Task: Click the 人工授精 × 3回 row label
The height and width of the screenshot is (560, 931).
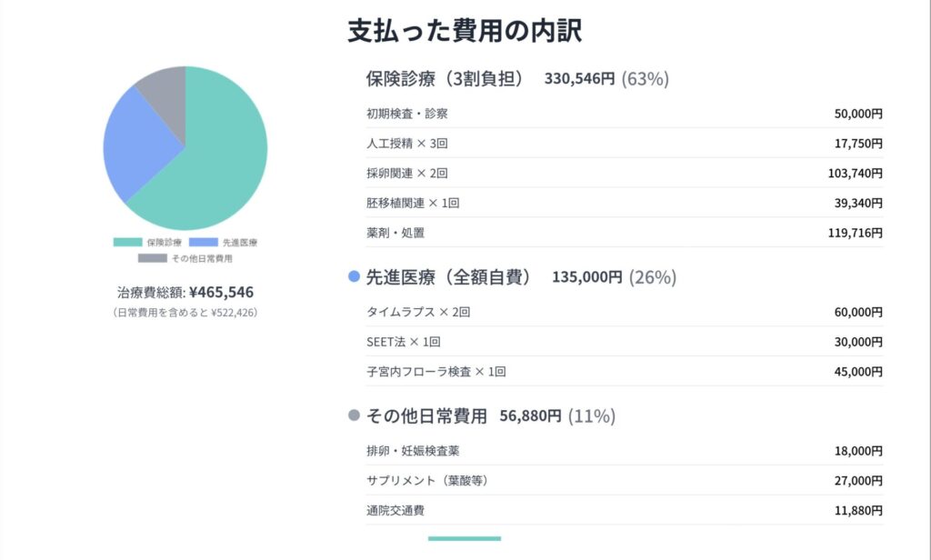Action: [x=406, y=144]
